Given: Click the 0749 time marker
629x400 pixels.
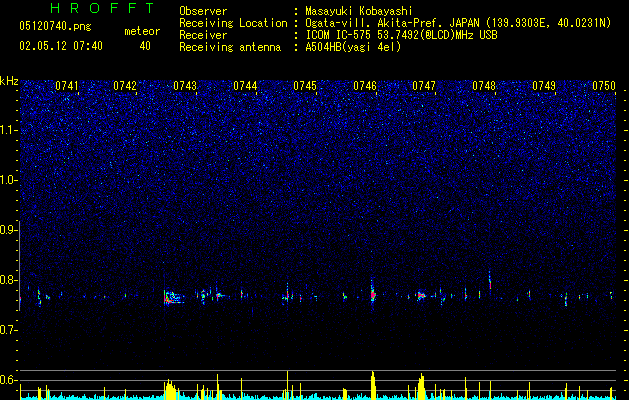Looking at the screenshot, I should click(x=544, y=86).
